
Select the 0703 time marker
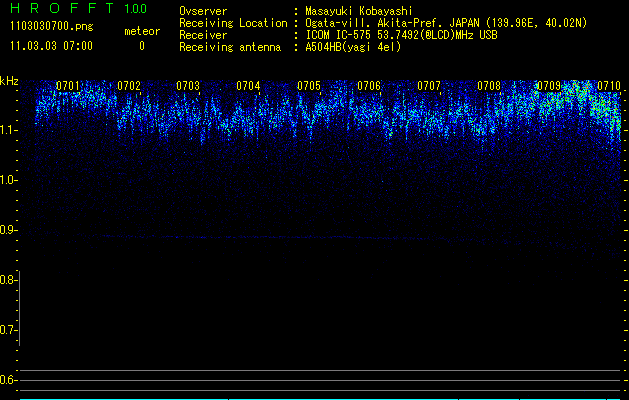click(188, 86)
